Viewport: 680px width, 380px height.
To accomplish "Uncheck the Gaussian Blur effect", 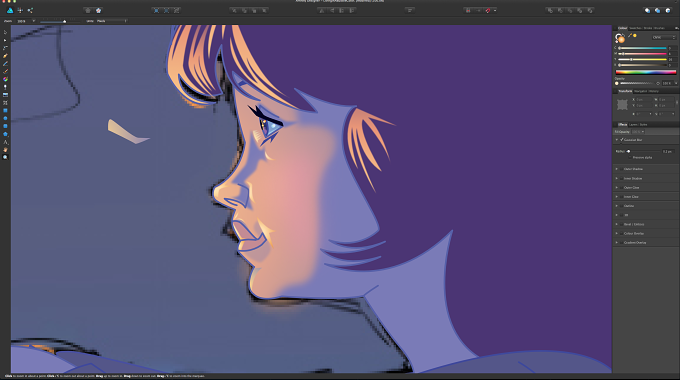I will [622, 140].
